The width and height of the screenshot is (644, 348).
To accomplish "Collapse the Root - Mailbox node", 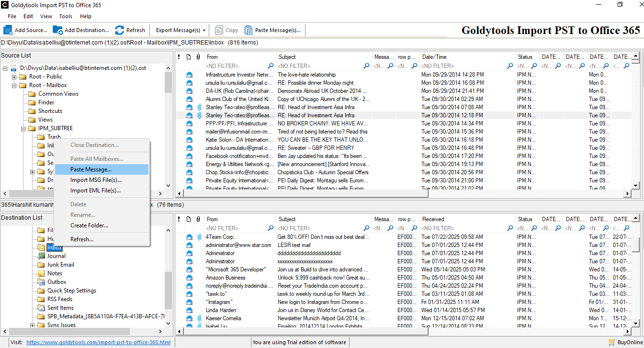I will (x=13, y=85).
